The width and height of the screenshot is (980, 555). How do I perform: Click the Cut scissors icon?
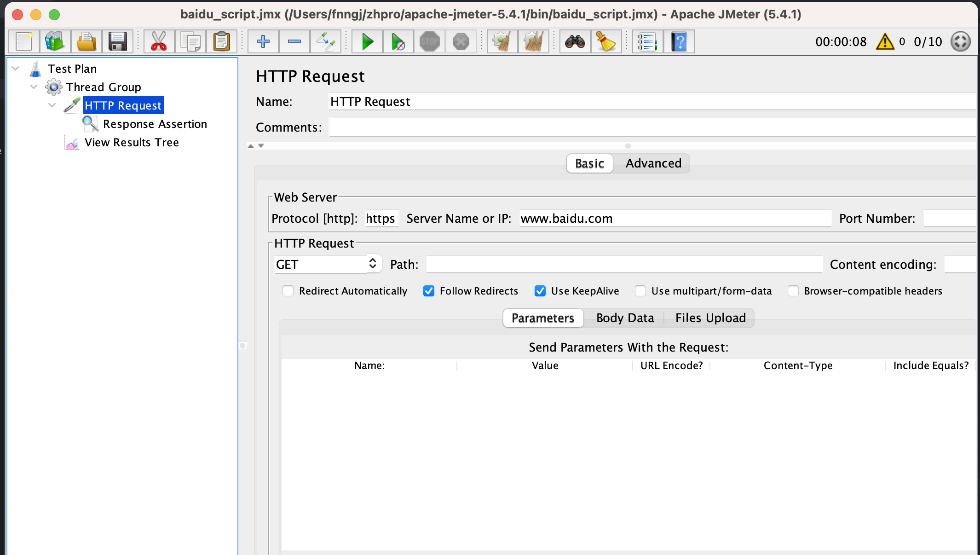tap(159, 42)
